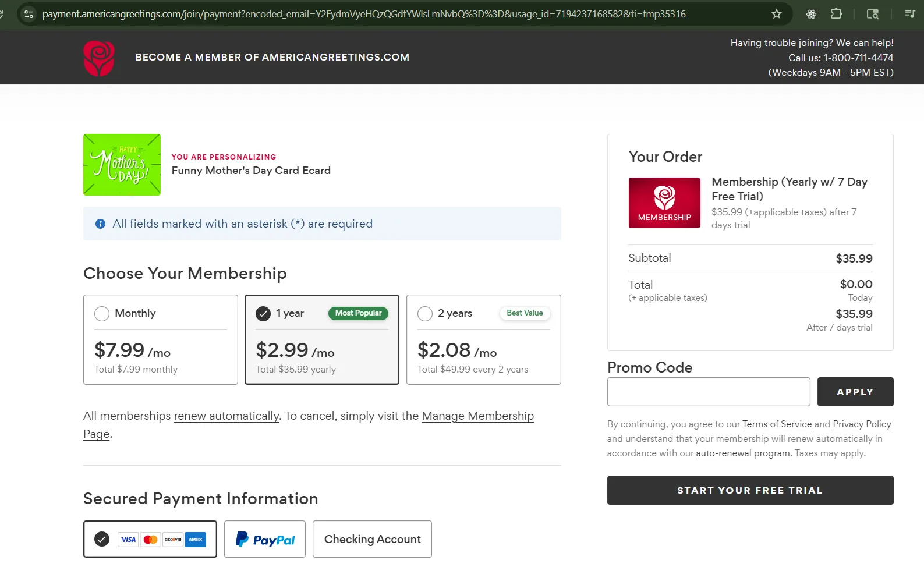Click the $2.08 /mo price text

click(457, 350)
